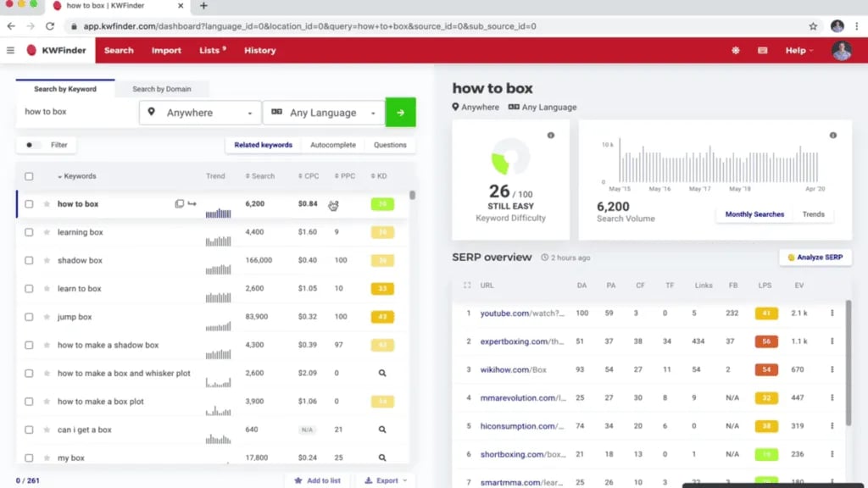Open the Any Language dropdown
The image size is (868, 488).
point(324,113)
